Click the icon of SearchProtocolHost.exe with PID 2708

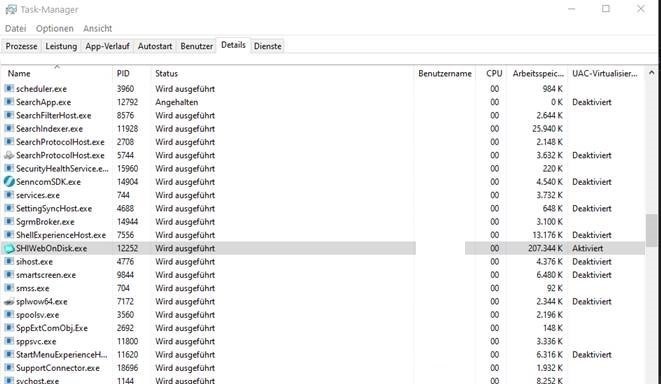tap(9, 142)
